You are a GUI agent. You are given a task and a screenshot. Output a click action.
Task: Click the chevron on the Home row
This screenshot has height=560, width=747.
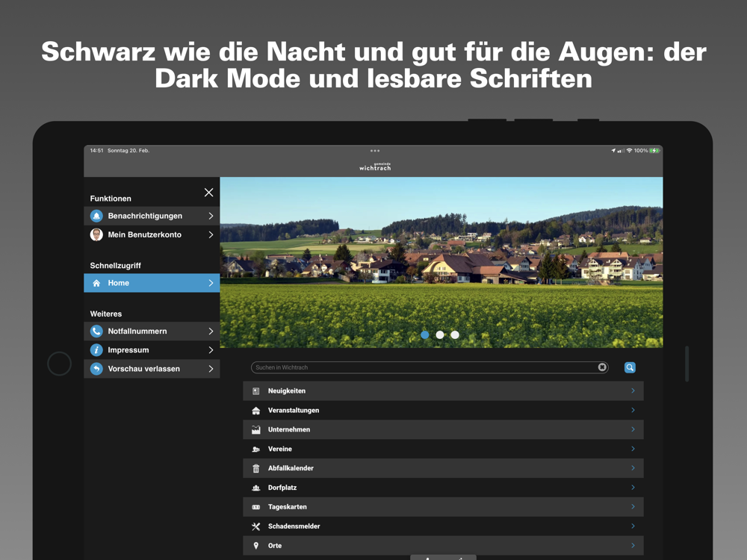click(211, 283)
